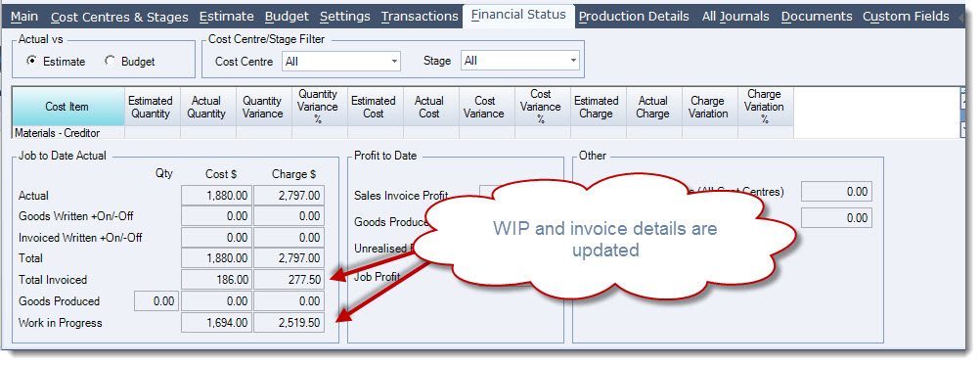Click the Charge Variation % column header
Viewport: 980px width, 365px height.
point(766,107)
